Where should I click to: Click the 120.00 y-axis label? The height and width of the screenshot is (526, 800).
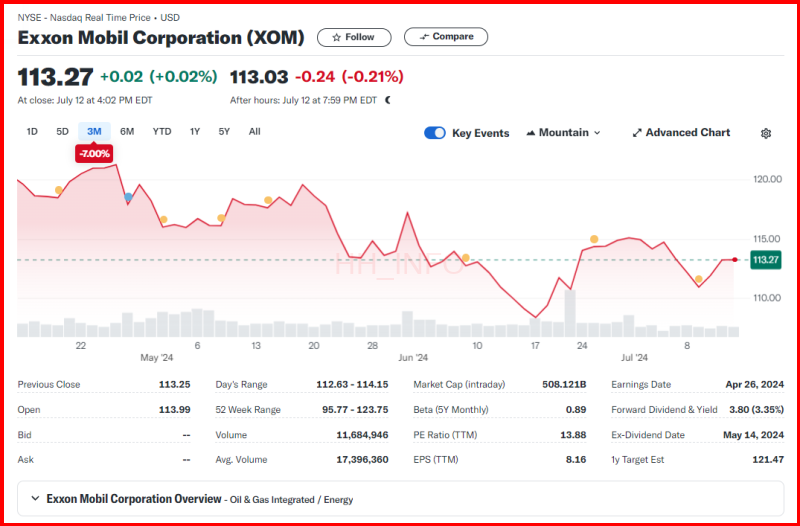coord(767,180)
